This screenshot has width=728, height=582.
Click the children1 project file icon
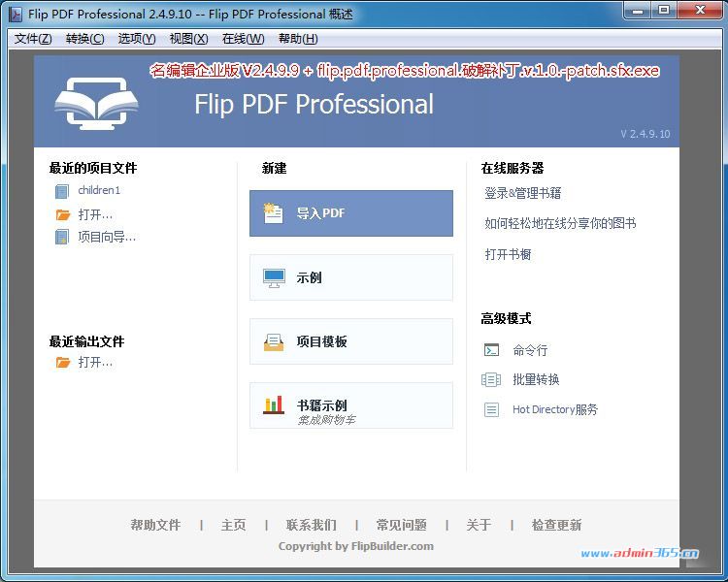pyautogui.click(x=62, y=191)
